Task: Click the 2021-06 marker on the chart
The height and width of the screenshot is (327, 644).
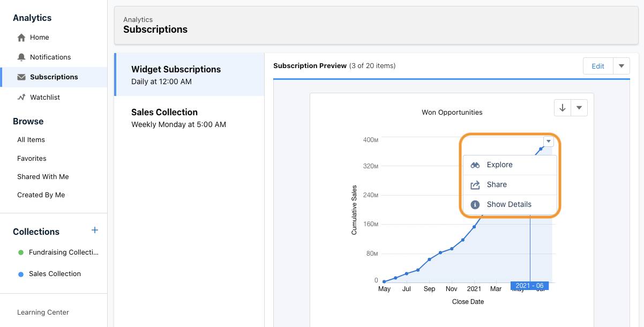Action: [x=529, y=286]
